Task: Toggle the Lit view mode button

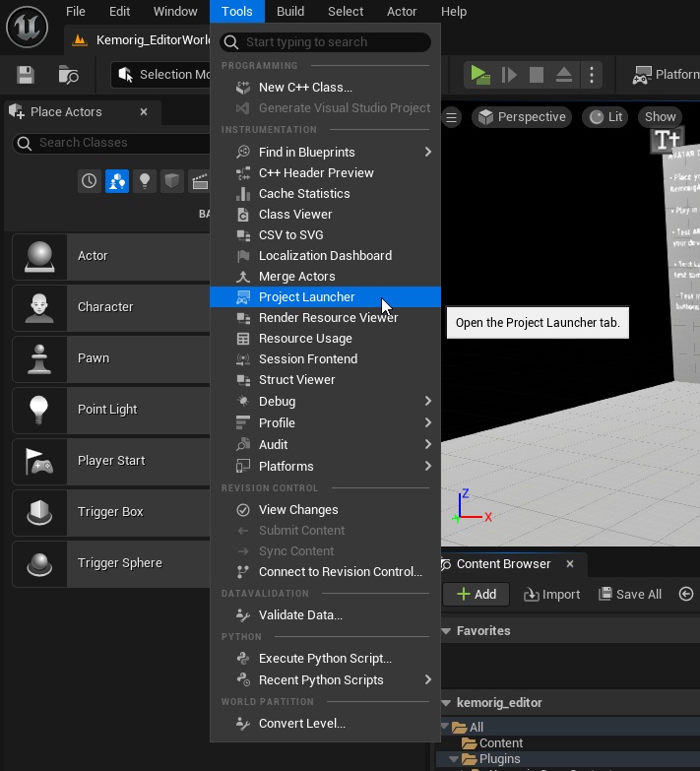Action: (605, 117)
